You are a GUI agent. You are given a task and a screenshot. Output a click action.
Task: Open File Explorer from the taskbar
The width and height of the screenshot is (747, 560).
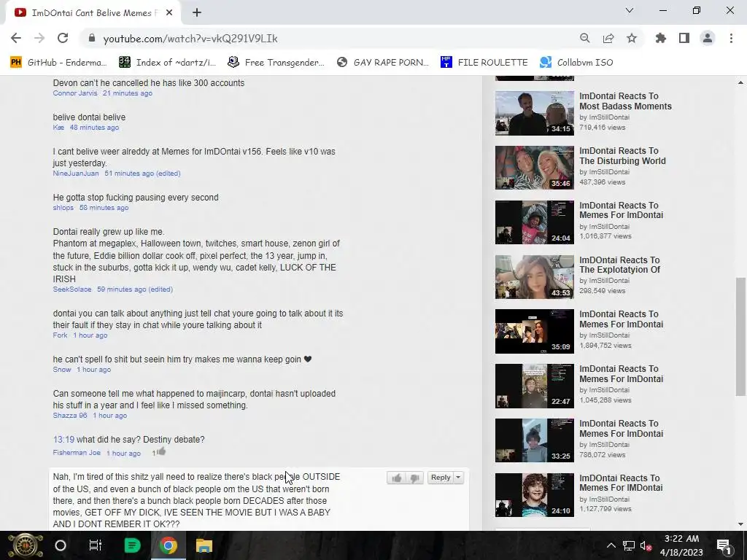(204, 545)
